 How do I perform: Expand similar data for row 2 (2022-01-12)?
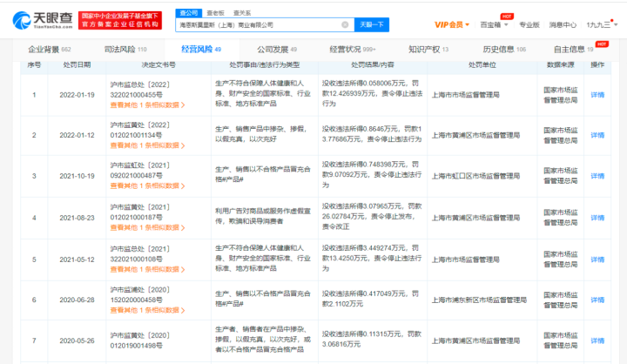click(x=147, y=145)
